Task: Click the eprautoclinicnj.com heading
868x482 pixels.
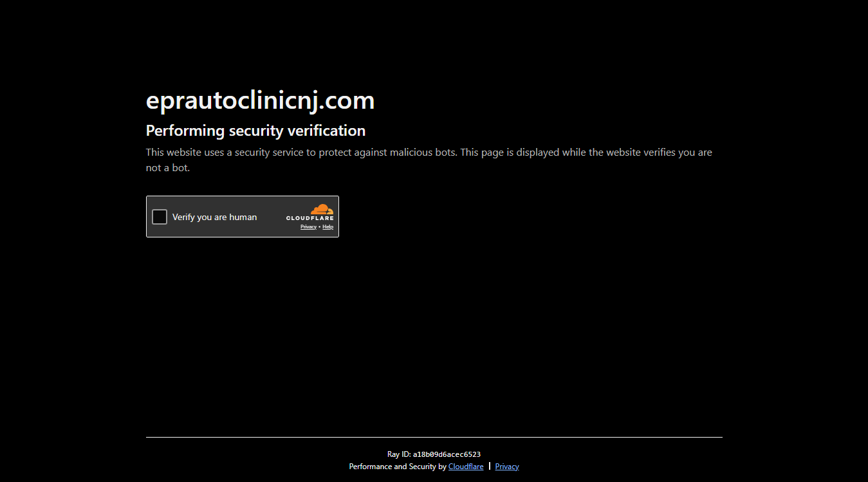Action: pyautogui.click(x=260, y=100)
